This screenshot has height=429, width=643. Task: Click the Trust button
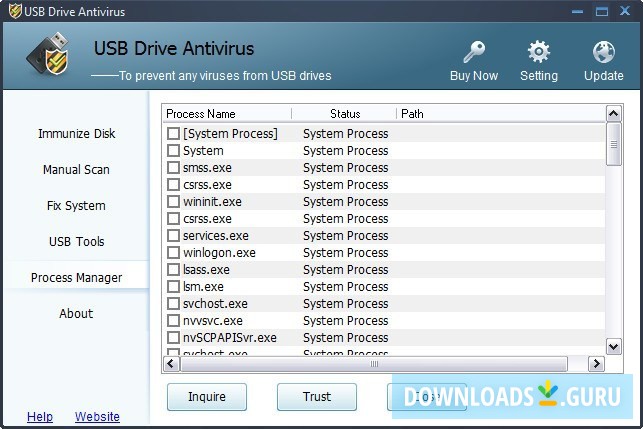[x=317, y=397]
